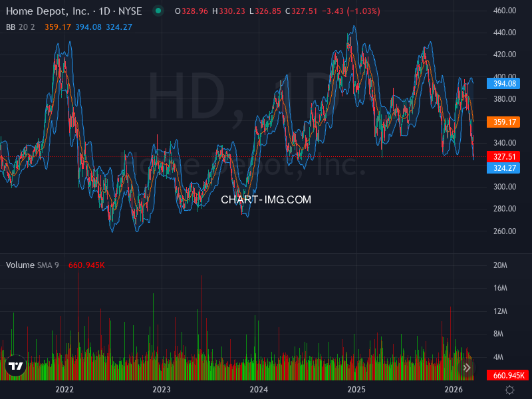Click the 16M volume scale tick
This screenshot has height=399, width=532.
[500, 288]
